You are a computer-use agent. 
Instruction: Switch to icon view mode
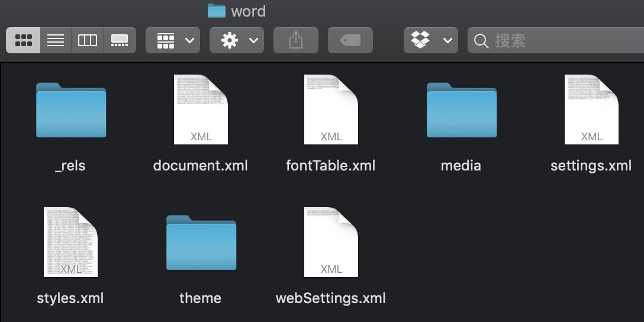[x=24, y=40]
